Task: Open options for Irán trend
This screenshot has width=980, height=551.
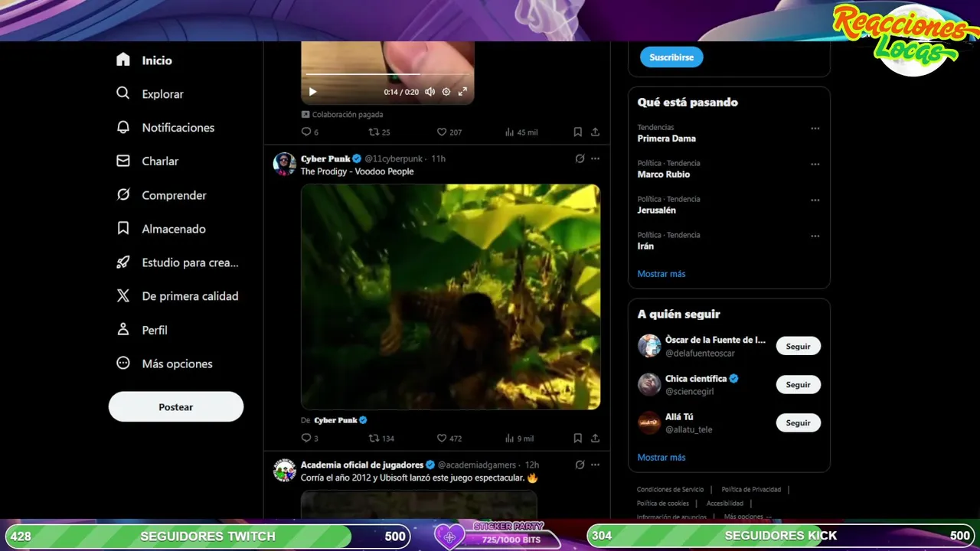Action: [815, 236]
